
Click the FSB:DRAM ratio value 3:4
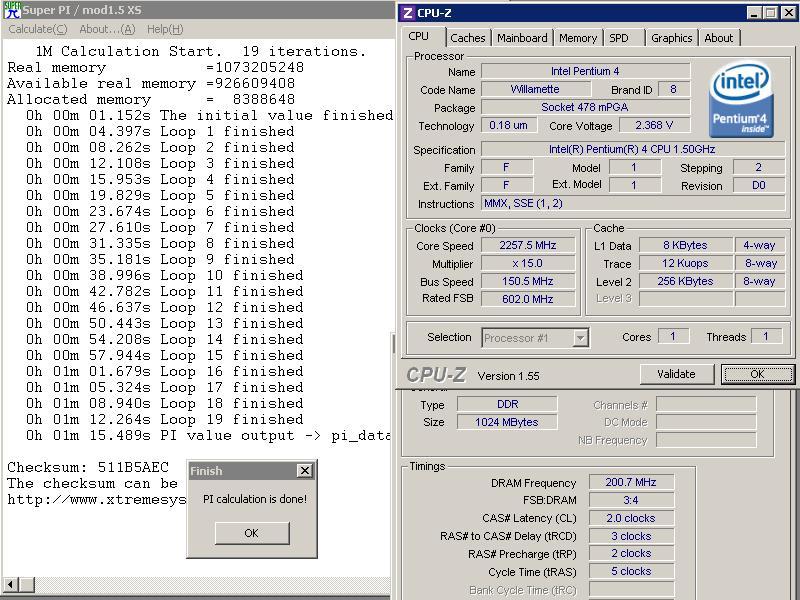click(631, 500)
